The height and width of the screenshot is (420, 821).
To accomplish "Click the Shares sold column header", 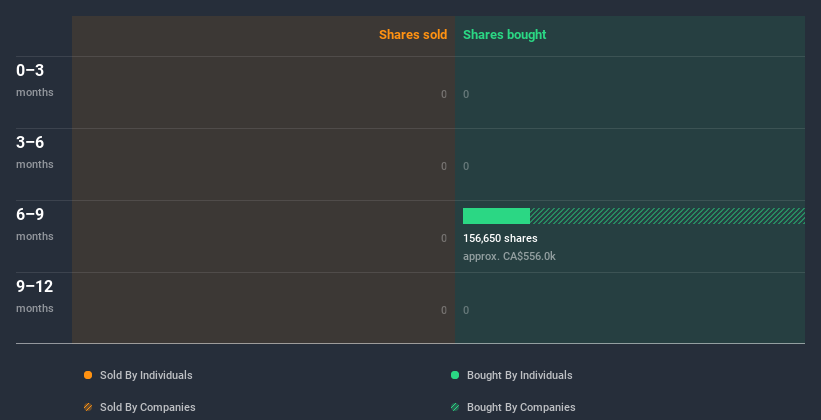I will pos(412,35).
